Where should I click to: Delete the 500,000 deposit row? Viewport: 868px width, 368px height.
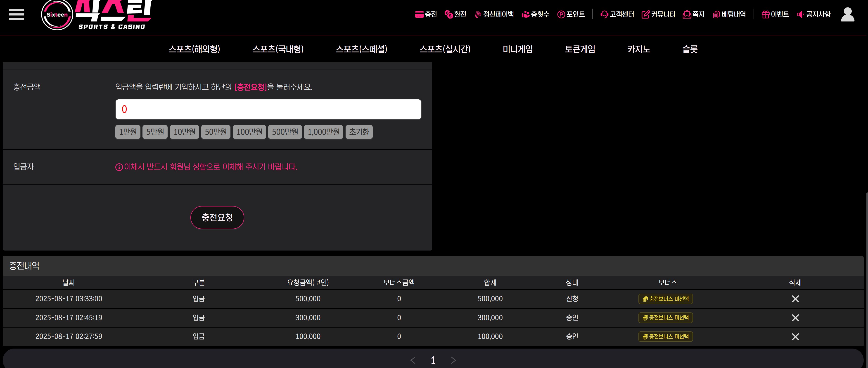click(x=795, y=299)
